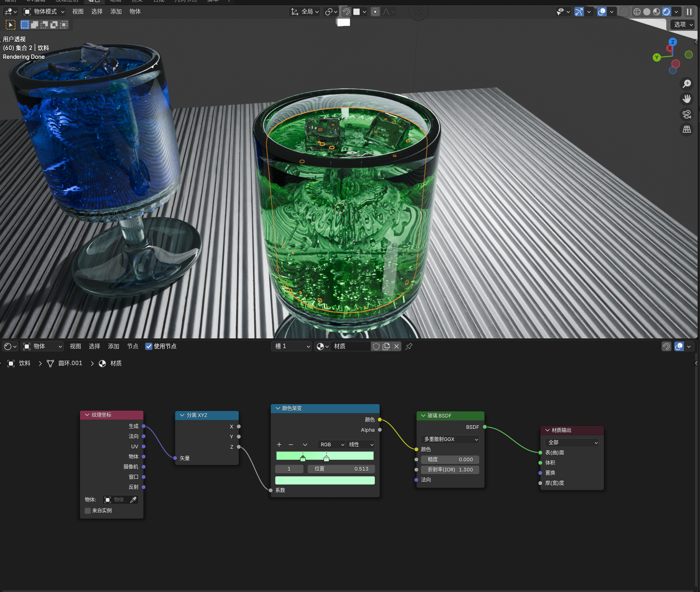Toggle node editor snapping
The image size is (700, 592).
(x=666, y=347)
